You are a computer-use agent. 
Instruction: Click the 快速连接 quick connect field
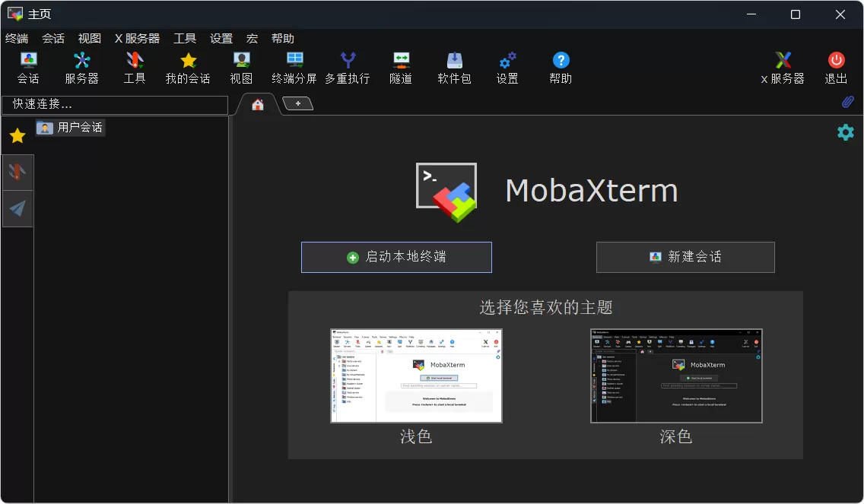pos(114,104)
